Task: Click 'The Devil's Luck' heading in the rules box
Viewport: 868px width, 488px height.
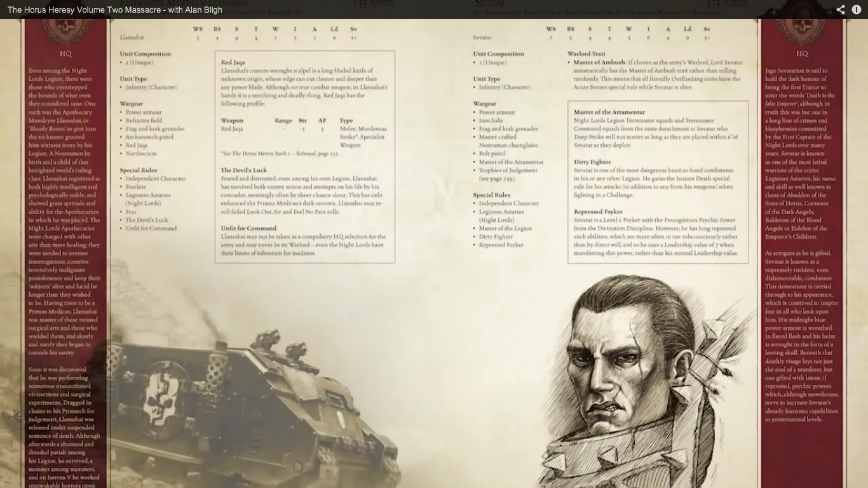Action: coord(244,170)
